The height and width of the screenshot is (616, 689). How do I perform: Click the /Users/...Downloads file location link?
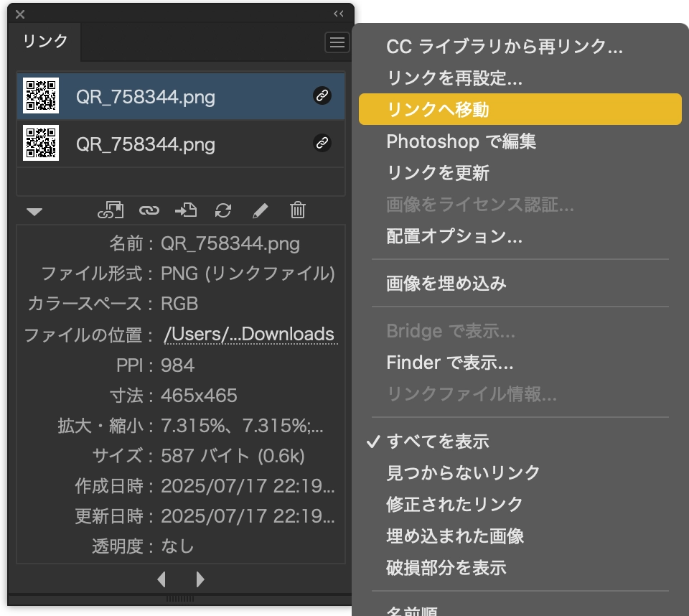(250, 334)
